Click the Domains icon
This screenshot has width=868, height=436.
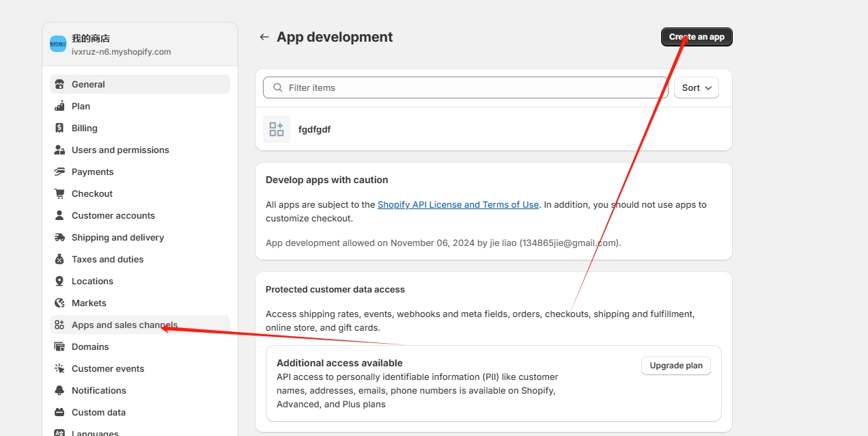(x=59, y=346)
